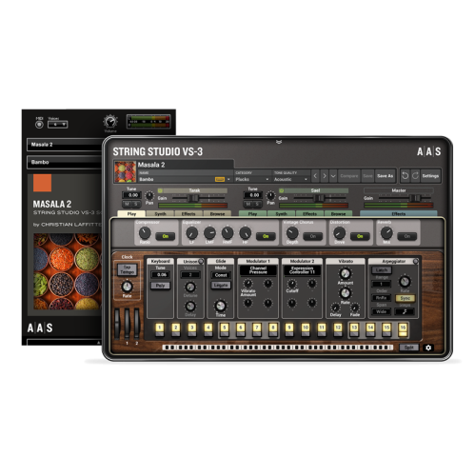Open the preset name Bambo dropdown arrow

pyautogui.click(x=228, y=180)
